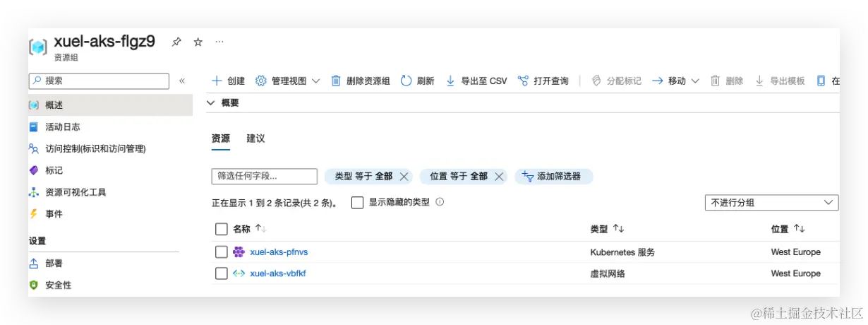The width and height of the screenshot is (868, 325).
Task: Open the 不进行分组 grouping dropdown
Action: click(x=771, y=203)
